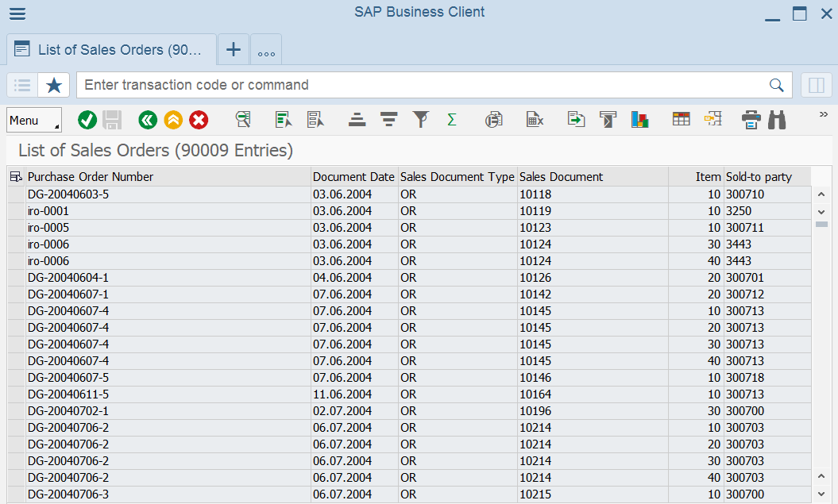Switch to the List of Sales Orders tab

[111, 50]
